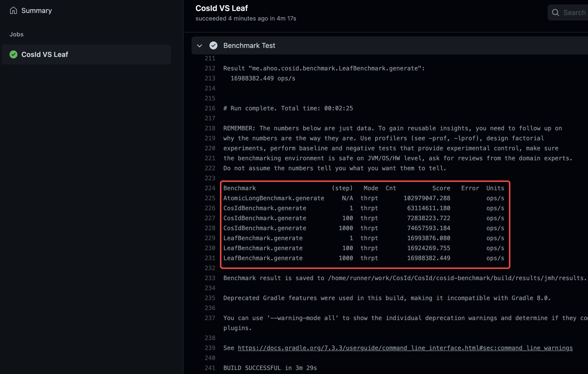Screen dimensions: 588x374
Task: Click the CosIdBenchmark.generate step 100 row
Action: pos(265,218)
